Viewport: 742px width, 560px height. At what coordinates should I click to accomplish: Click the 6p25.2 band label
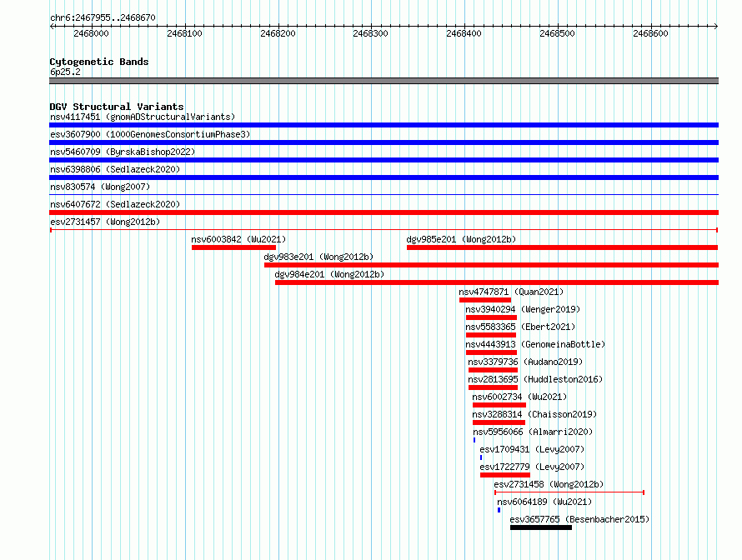pyautogui.click(x=65, y=72)
